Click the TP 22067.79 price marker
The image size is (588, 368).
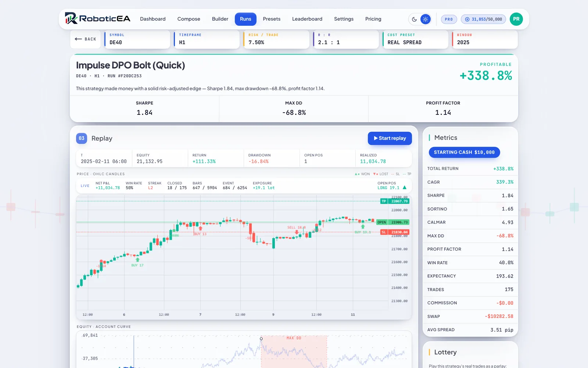pos(395,201)
